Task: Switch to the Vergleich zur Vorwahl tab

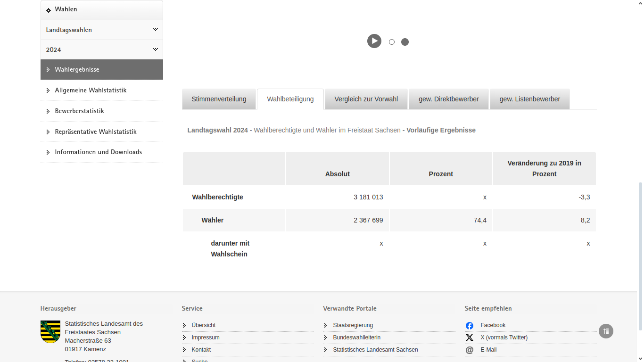Action: pos(366,99)
